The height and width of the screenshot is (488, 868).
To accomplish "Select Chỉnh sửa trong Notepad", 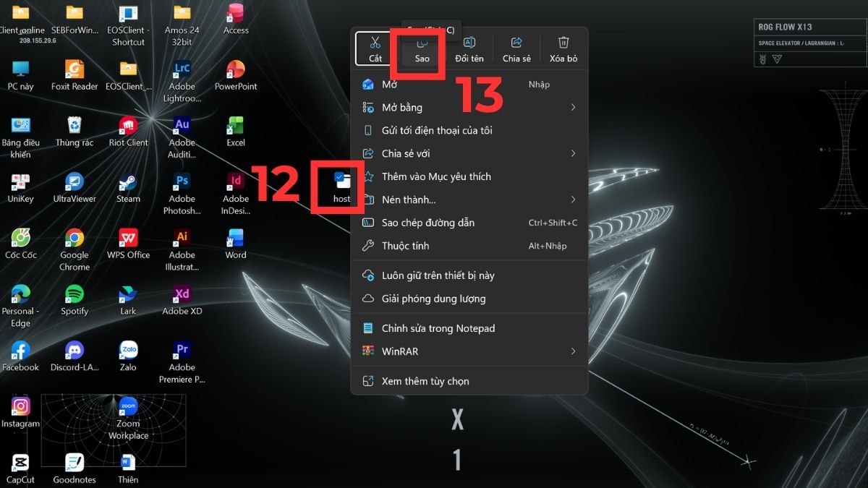I will click(438, 328).
